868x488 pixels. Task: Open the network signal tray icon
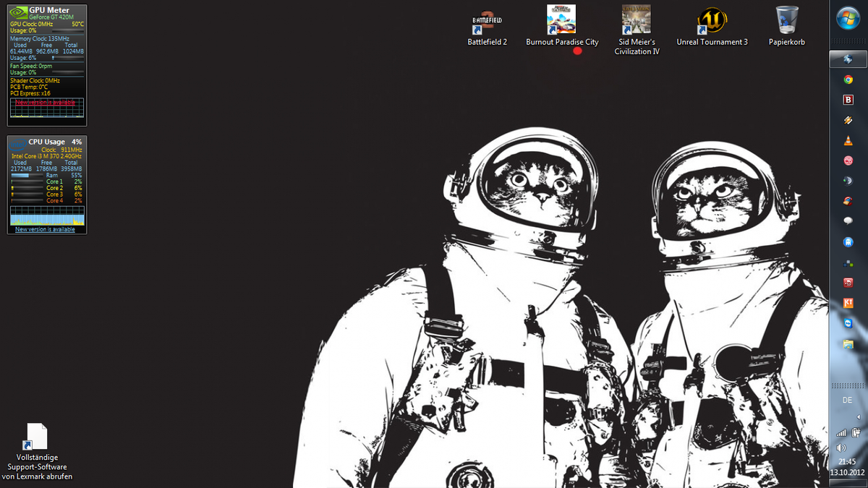[841, 432]
